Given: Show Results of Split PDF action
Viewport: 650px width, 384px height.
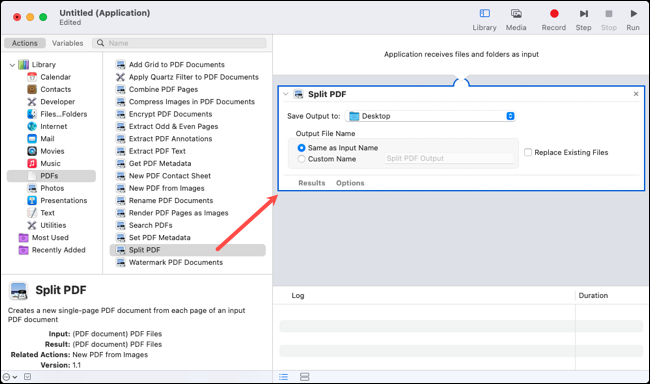Looking at the screenshot, I should click(x=312, y=183).
